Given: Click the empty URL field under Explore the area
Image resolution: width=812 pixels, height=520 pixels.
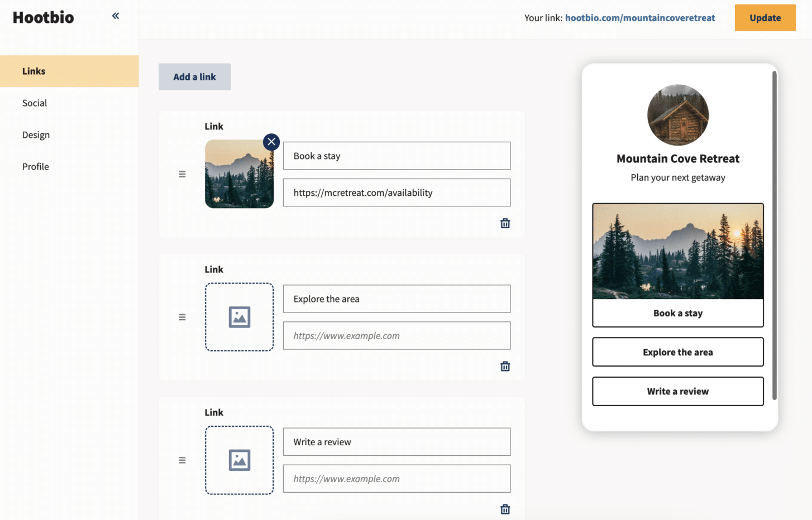Looking at the screenshot, I should (x=397, y=336).
